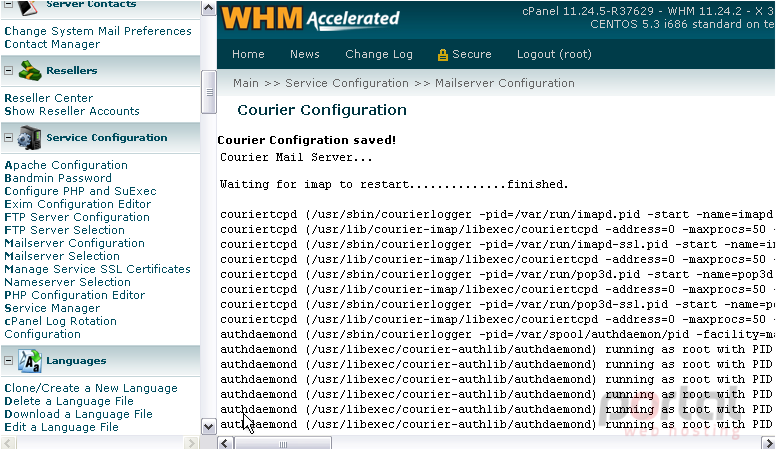Click Mailserver Configuration in breadcrumb
This screenshot has width=776, height=450.
click(x=505, y=83)
